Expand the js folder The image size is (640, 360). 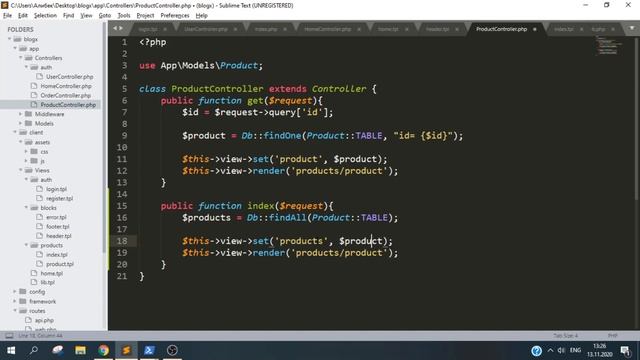tap(27, 161)
